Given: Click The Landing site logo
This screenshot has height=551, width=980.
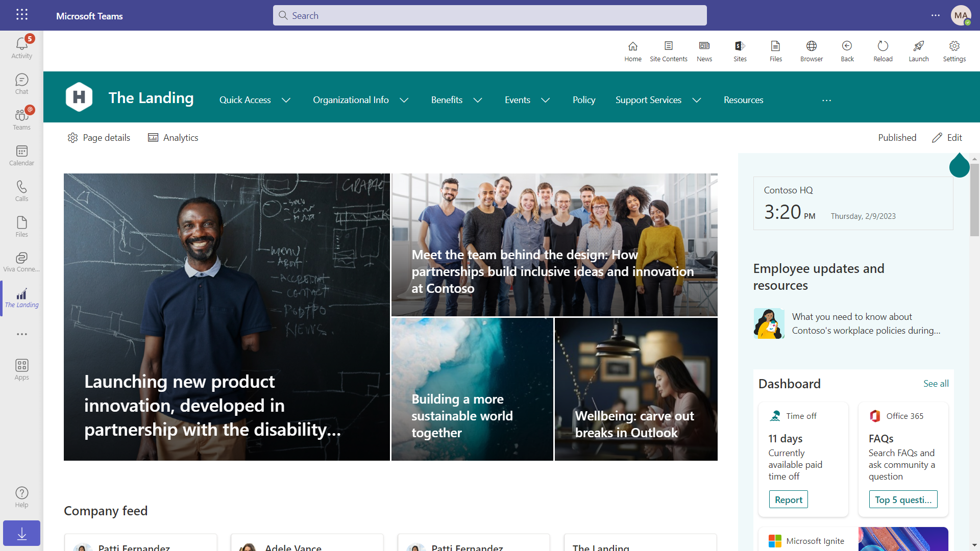Looking at the screenshot, I should pos(79,97).
